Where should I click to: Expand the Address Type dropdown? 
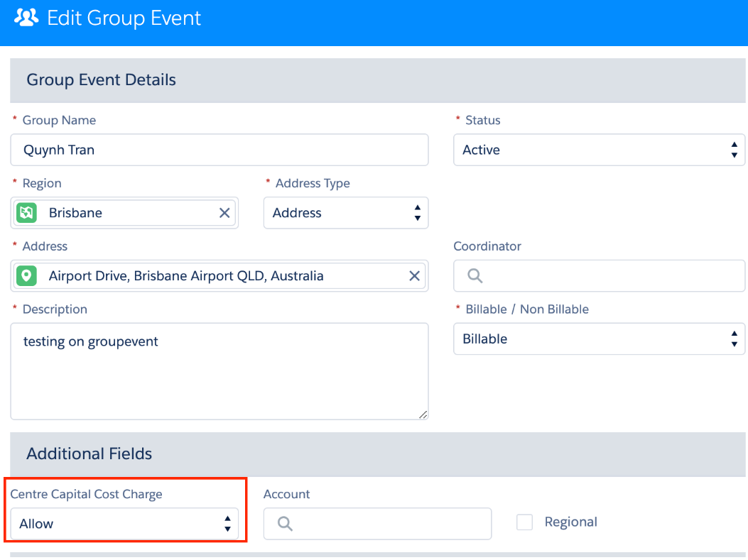point(345,213)
